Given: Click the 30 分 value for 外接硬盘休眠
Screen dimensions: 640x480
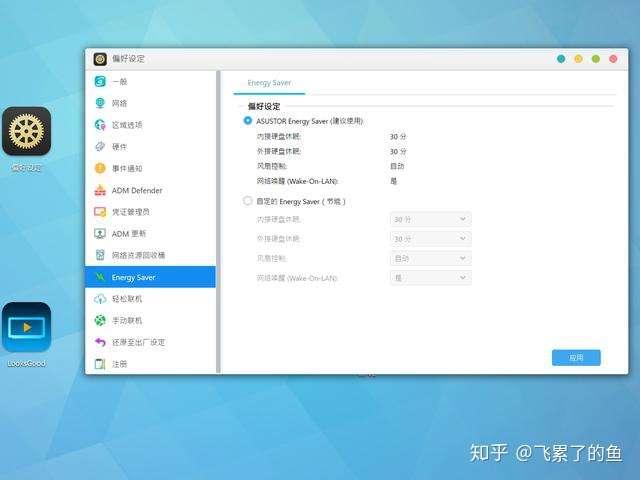Looking at the screenshot, I should 398,152.
